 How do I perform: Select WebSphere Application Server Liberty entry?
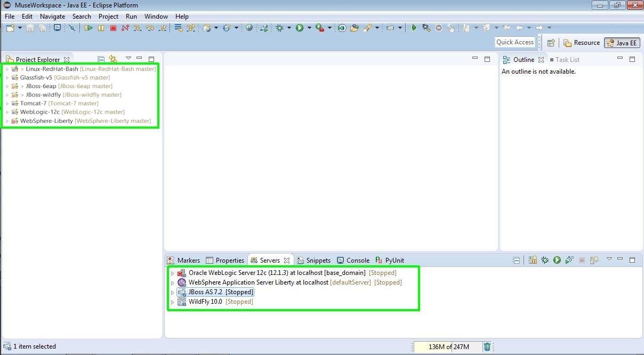click(289, 282)
